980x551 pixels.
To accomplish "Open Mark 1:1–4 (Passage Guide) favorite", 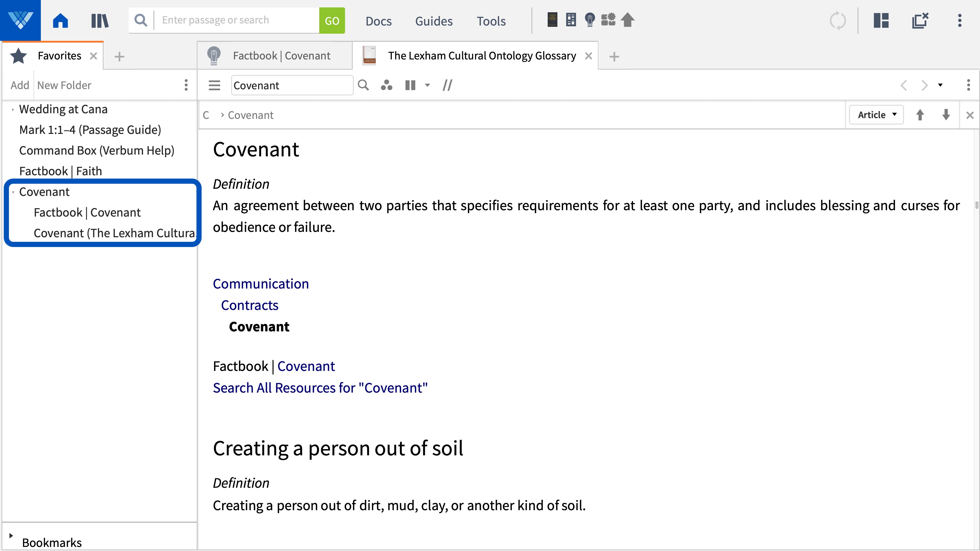I will (90, 130).
